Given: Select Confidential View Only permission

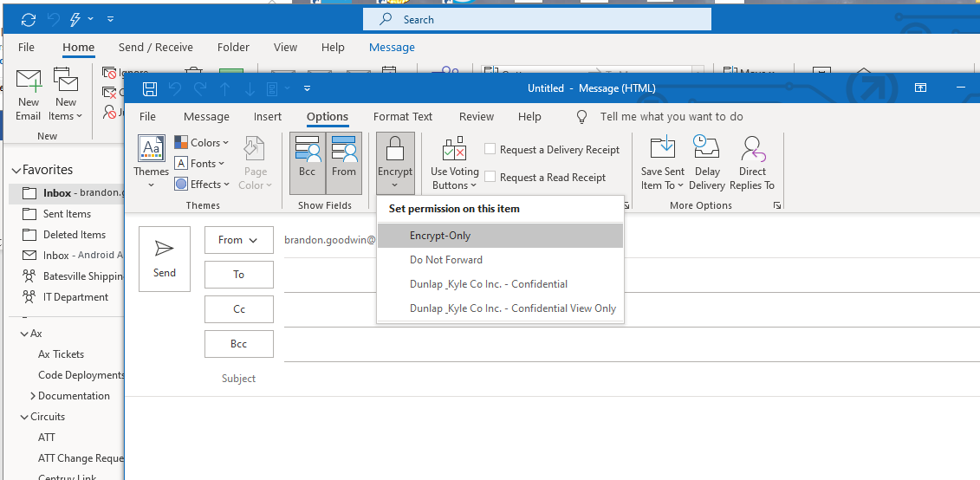Looking at the screenshot, I should 500,308.
